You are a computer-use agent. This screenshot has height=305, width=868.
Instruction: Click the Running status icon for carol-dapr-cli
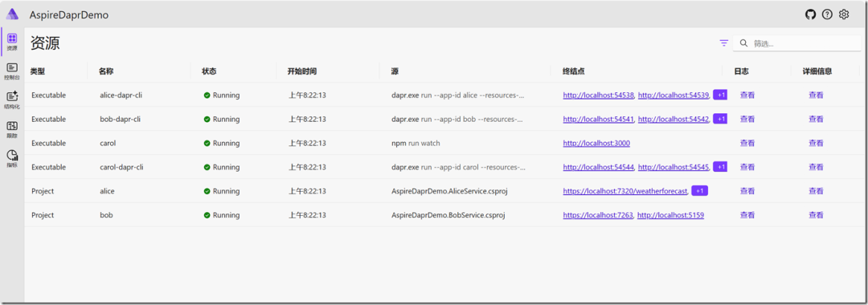tap(207, 167)
